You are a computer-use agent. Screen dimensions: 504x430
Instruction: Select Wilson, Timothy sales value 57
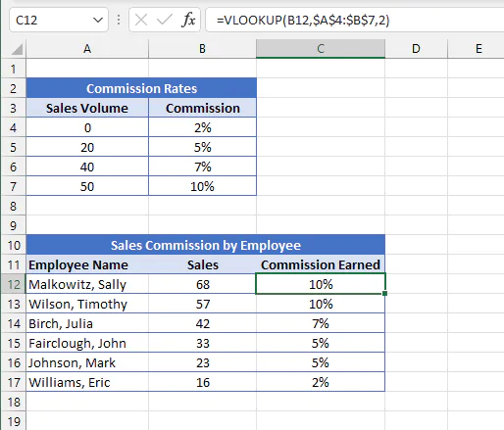(x=202, y=304)
